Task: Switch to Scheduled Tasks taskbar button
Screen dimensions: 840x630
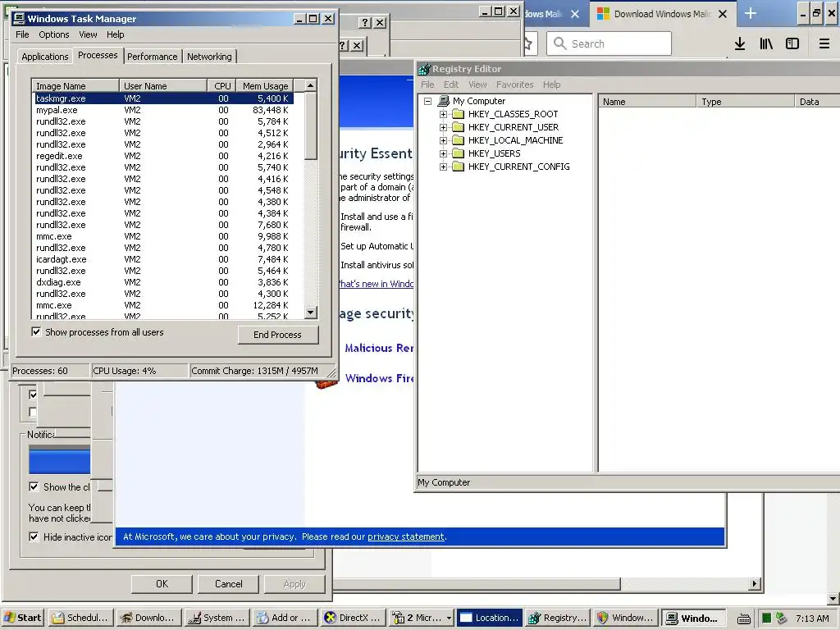Action: coord(80,618)
